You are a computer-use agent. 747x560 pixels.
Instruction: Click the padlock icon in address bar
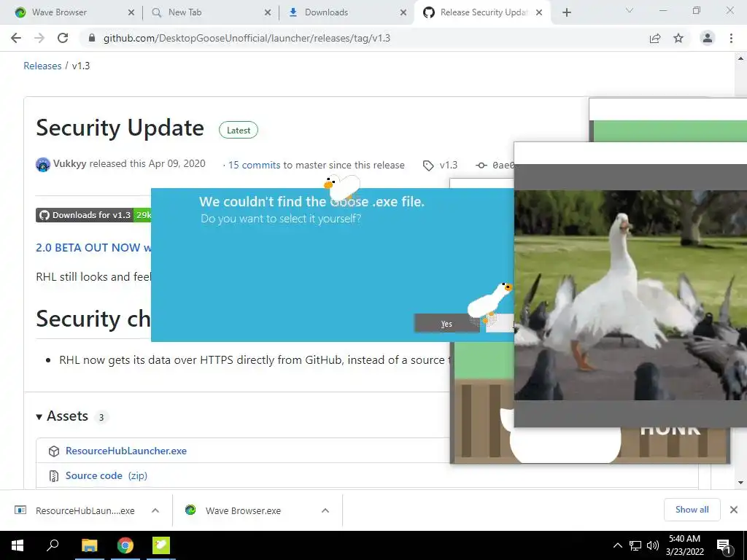[92, 38]
